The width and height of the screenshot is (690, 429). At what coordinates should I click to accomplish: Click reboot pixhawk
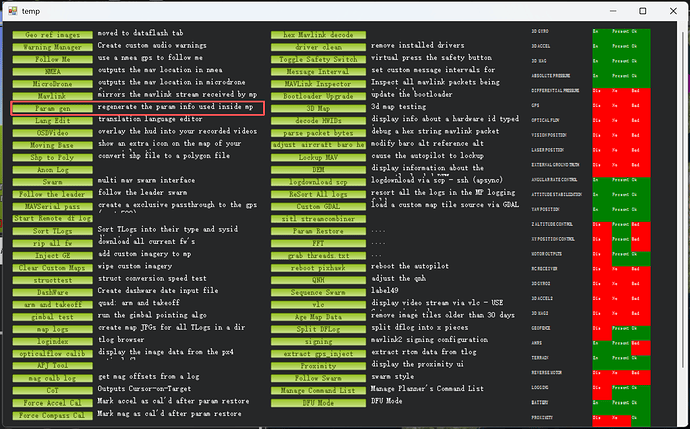tap(318, 268)
